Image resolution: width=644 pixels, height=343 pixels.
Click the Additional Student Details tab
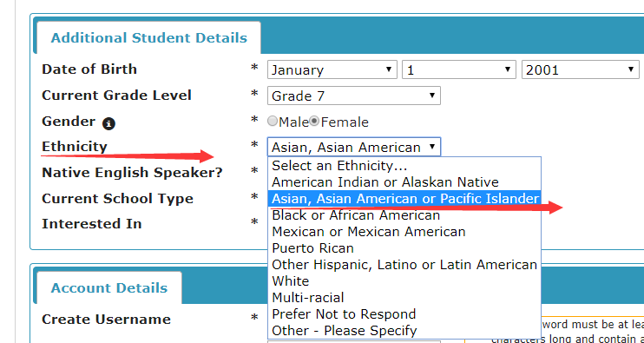coord(148,38)
